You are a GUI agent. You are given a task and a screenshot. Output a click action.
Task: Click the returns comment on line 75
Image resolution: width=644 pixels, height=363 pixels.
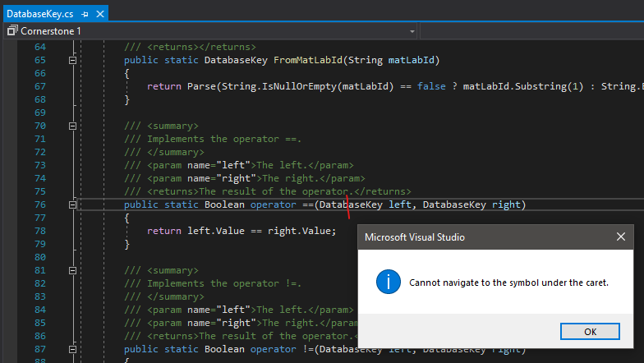[x=268, y=192]
